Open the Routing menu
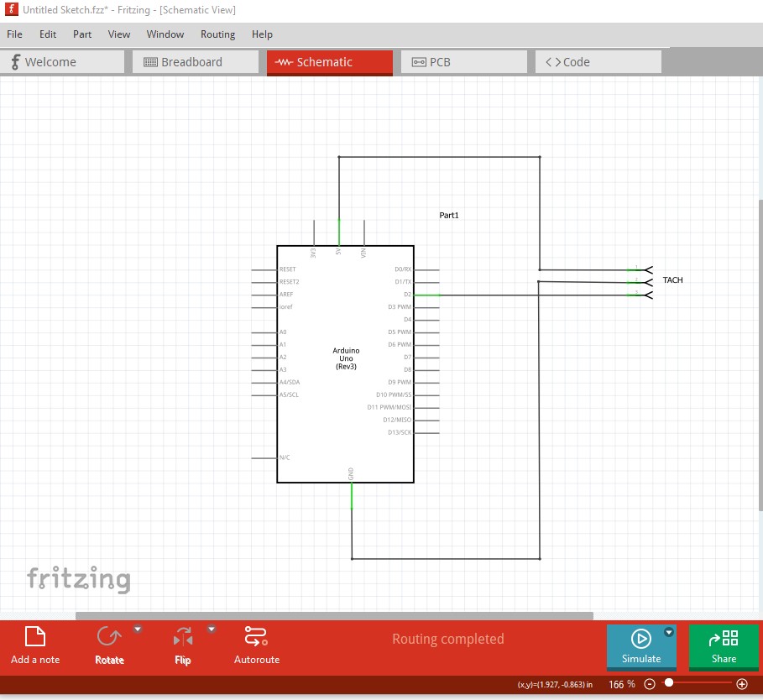This screenshot has width=763, height=700. (217, 34)
